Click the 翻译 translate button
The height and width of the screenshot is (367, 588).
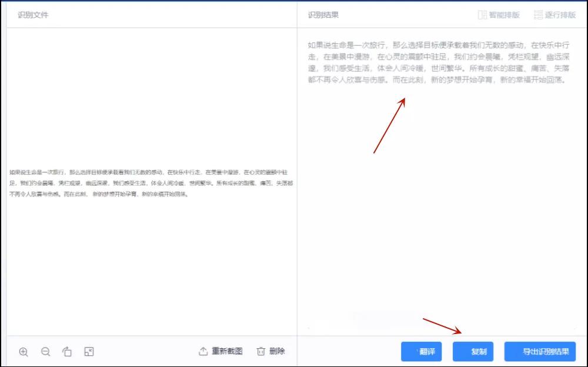[421, 351]
